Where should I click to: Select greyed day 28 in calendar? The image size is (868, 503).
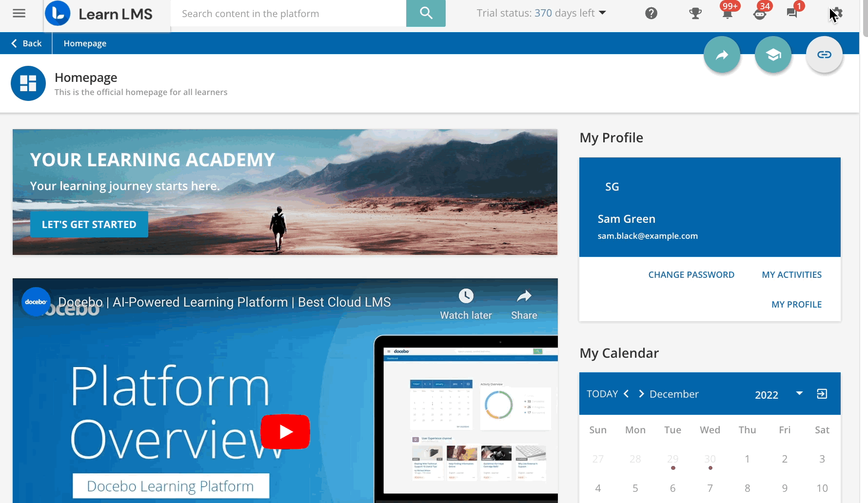coord(635,459)
